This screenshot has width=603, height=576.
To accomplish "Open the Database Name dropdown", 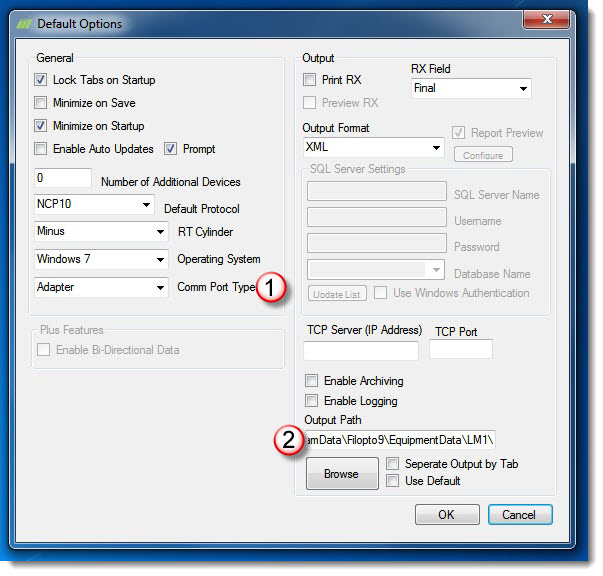I will tap(376, 270).
